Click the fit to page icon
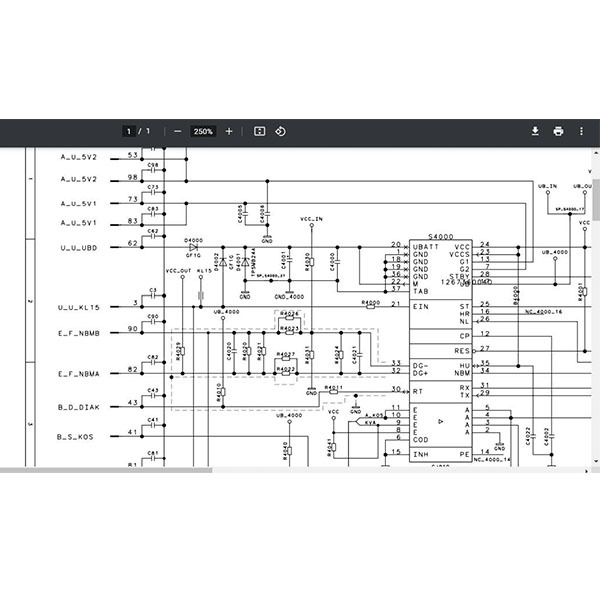 259,132
